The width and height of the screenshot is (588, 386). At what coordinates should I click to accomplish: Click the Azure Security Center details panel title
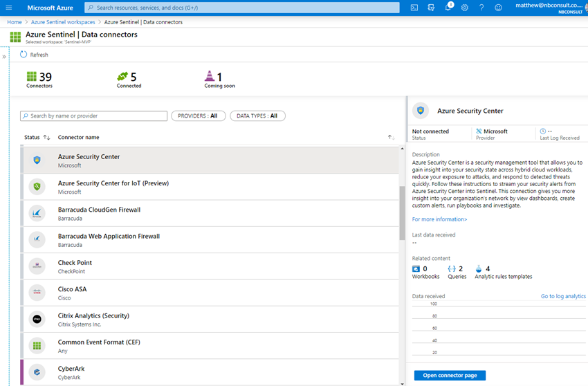(470, 111)
